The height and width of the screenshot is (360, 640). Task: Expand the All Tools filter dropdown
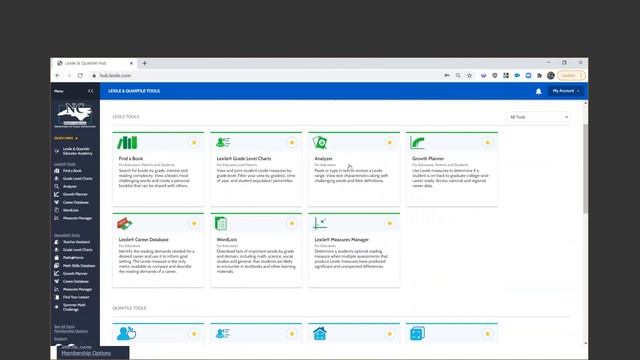click(x=538, y=117)
